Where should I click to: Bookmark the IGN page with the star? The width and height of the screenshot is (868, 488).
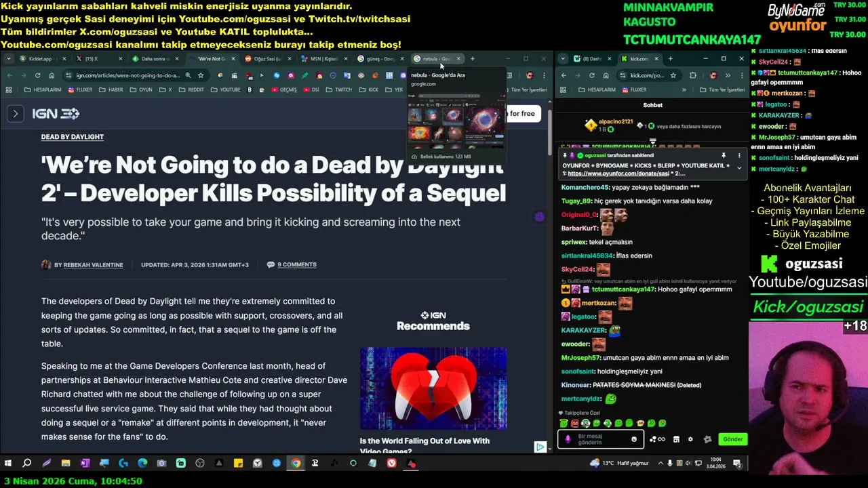(201, 75)
